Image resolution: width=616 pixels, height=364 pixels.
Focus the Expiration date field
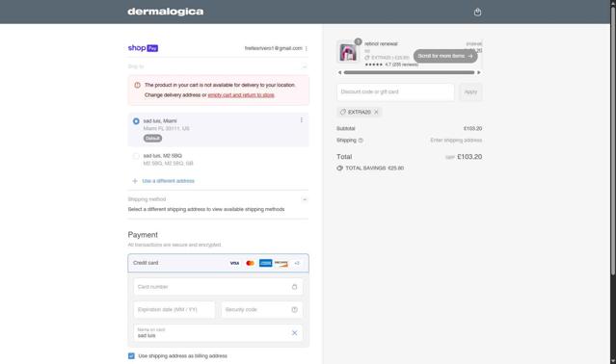(174, 309)
